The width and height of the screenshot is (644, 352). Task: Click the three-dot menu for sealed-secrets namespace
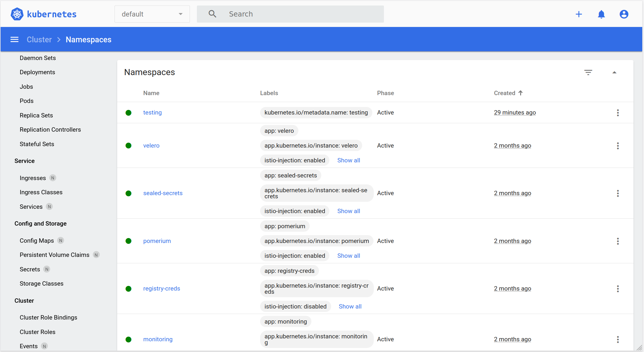[x=618, y=193]
